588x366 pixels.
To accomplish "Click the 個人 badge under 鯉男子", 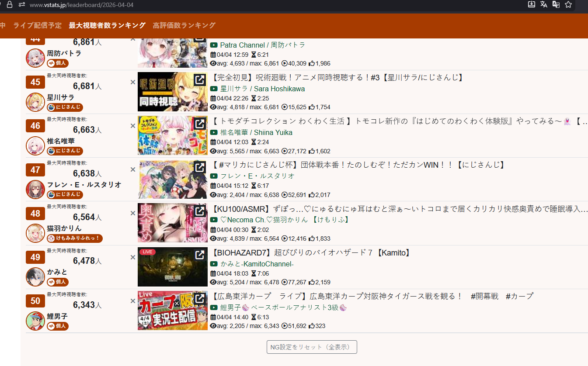I will (58, 326).
